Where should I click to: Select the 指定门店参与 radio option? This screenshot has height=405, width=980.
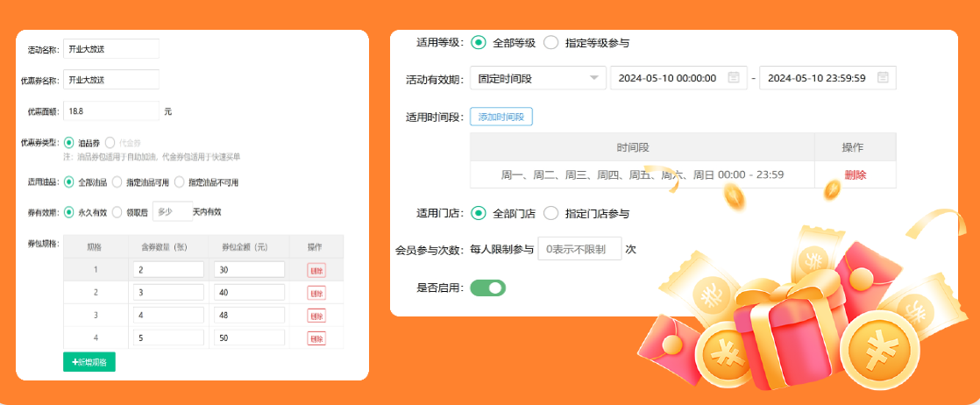point(551,213)
